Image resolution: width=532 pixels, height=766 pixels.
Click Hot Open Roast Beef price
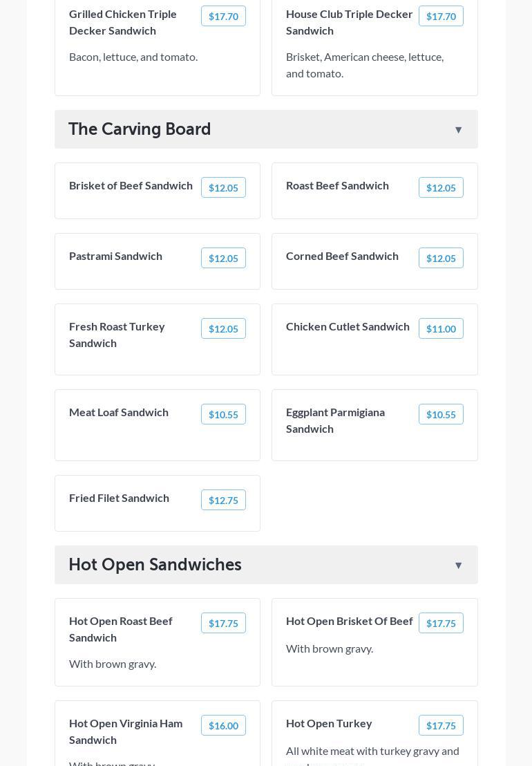tap(223, 624)
